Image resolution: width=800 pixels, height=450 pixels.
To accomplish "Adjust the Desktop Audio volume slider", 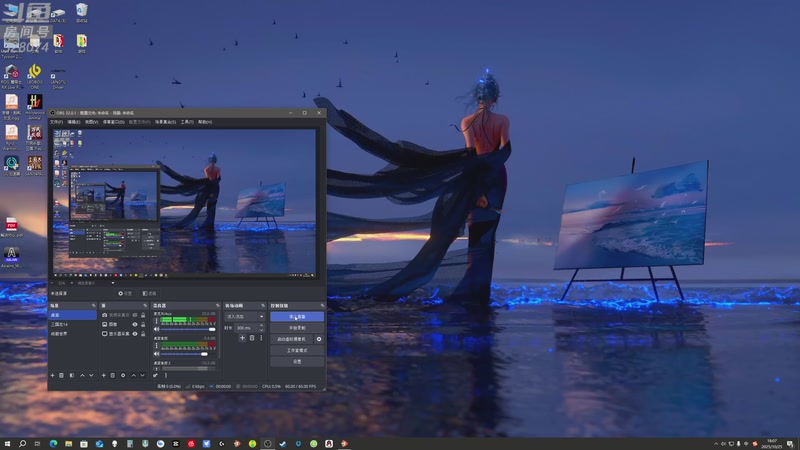I will pyautogui.click(x=188, y=354).
